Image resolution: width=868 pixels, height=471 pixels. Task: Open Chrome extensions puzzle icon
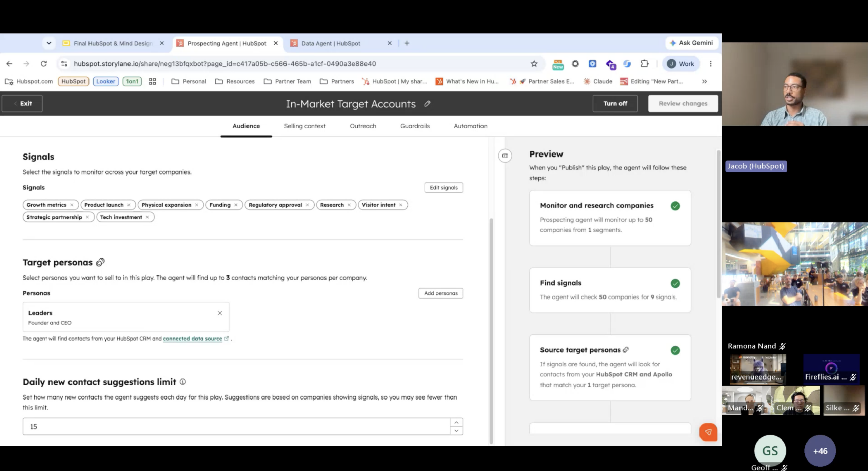644,64
